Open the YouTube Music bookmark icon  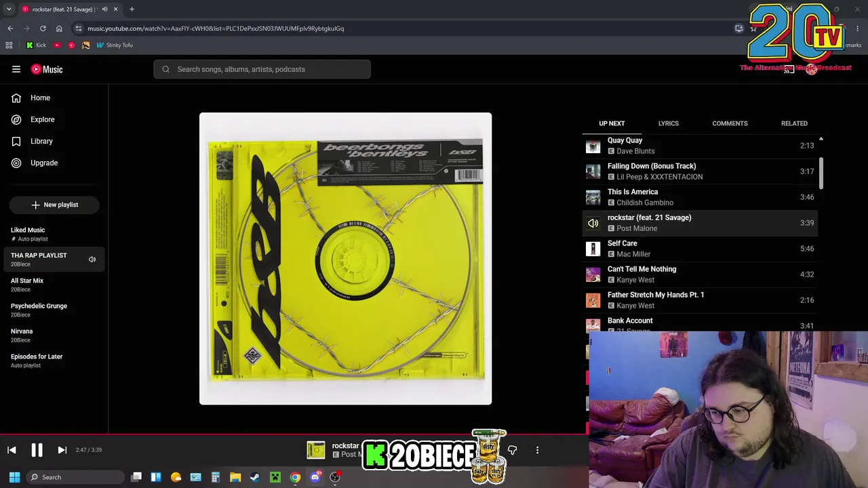[71, 45]
